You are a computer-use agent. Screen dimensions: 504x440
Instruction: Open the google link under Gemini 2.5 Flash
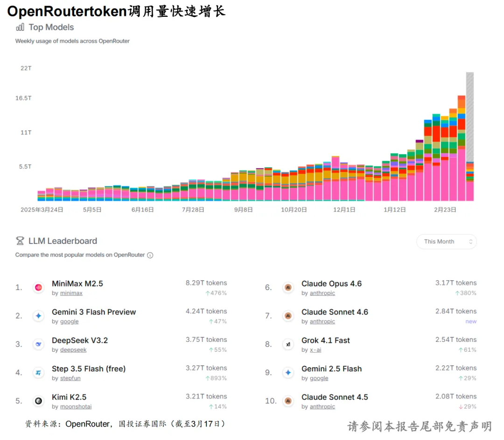319,378
